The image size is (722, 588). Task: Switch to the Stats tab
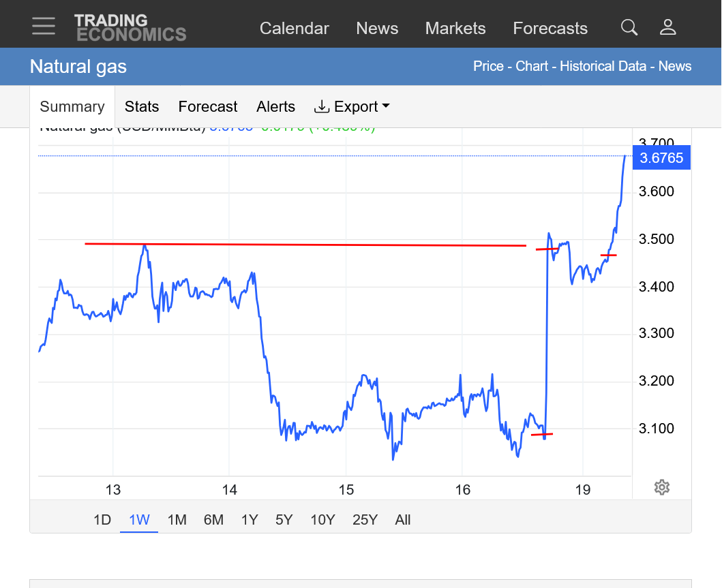tap(142, 107)
